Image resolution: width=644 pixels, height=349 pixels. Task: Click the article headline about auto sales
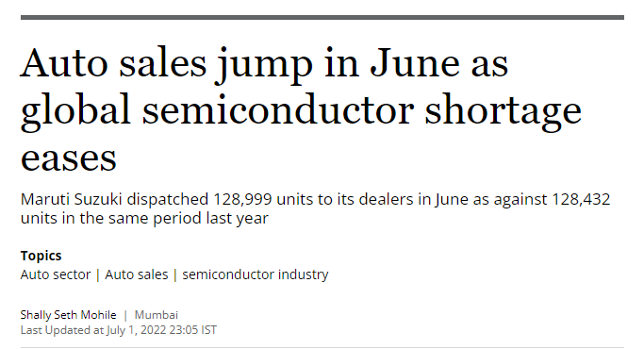tap(301, 110)
